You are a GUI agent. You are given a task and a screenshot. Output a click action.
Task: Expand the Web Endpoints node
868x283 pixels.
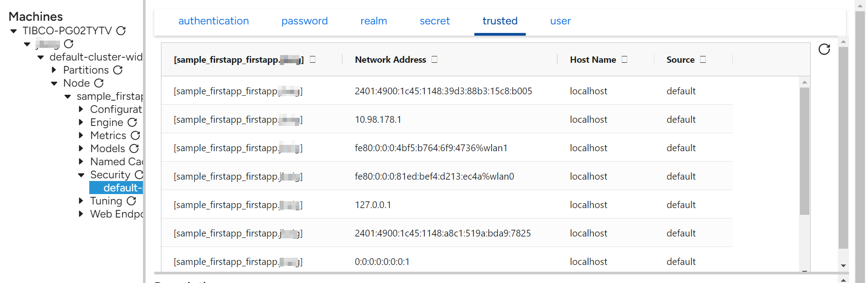point(81,214)
